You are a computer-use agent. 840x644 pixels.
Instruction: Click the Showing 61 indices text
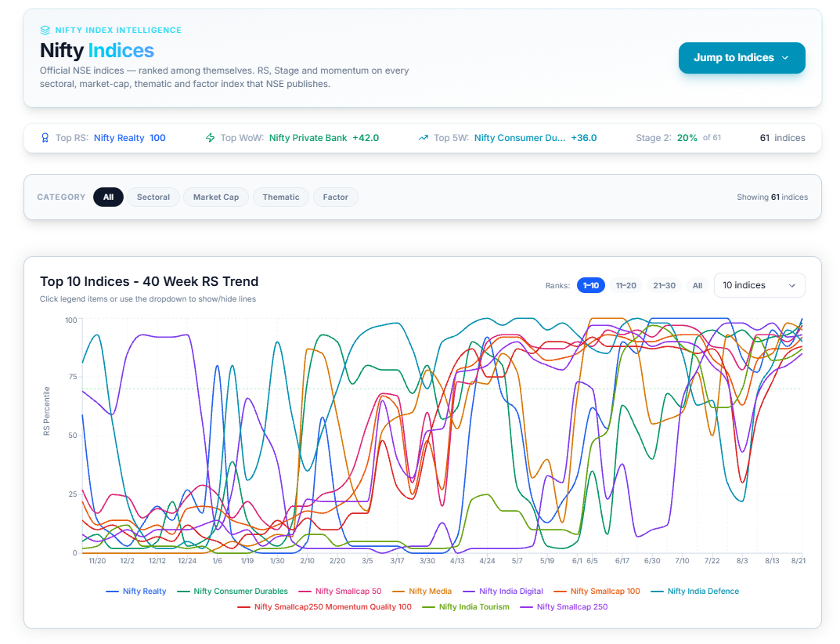tap(772, 197)
